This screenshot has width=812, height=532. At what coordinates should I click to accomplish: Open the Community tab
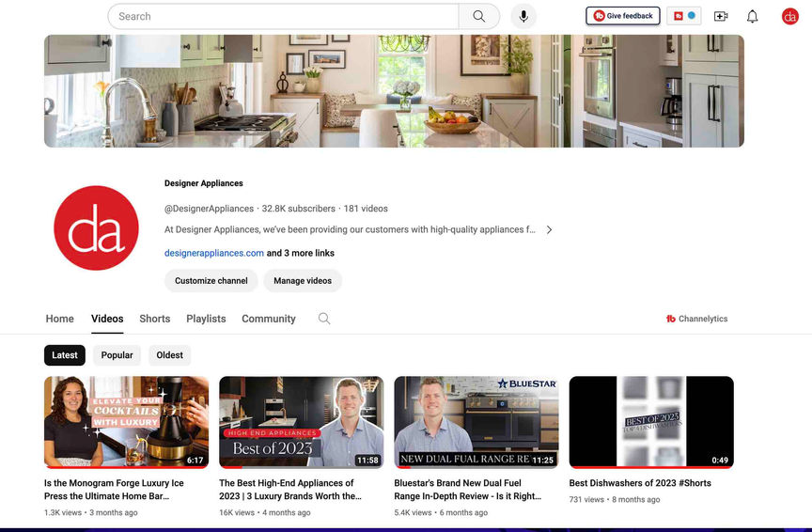[269, 319]
